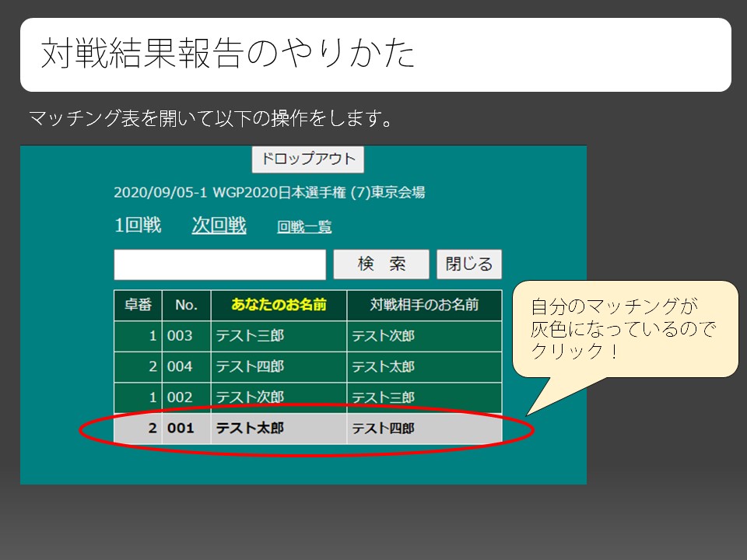Viewport: 747px width, 560px height.
Task: Click inside the empty search input field
Action: click(220, 264)
